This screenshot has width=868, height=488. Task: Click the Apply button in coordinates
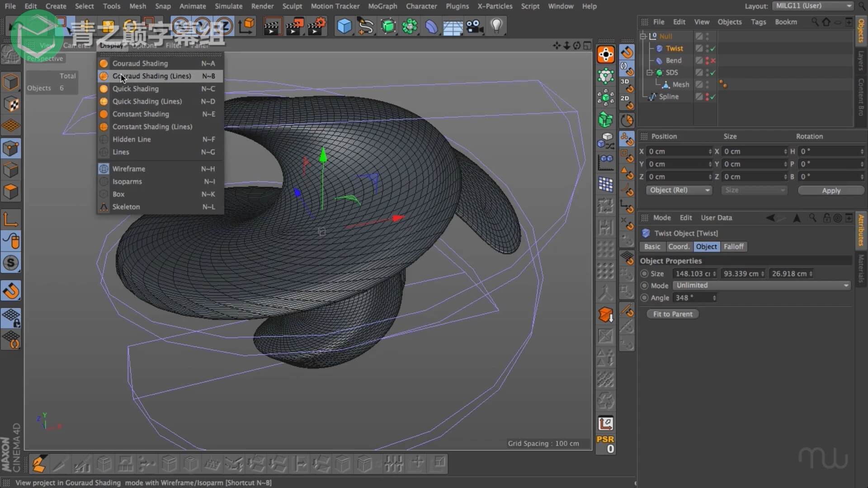pyautogui.click(x=830, y=190)
